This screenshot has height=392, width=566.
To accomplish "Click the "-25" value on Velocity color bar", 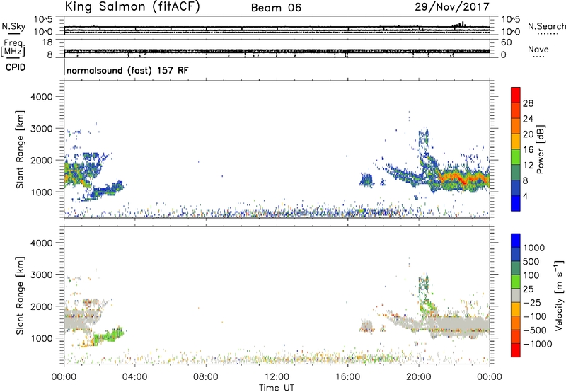I will point(532,302).
